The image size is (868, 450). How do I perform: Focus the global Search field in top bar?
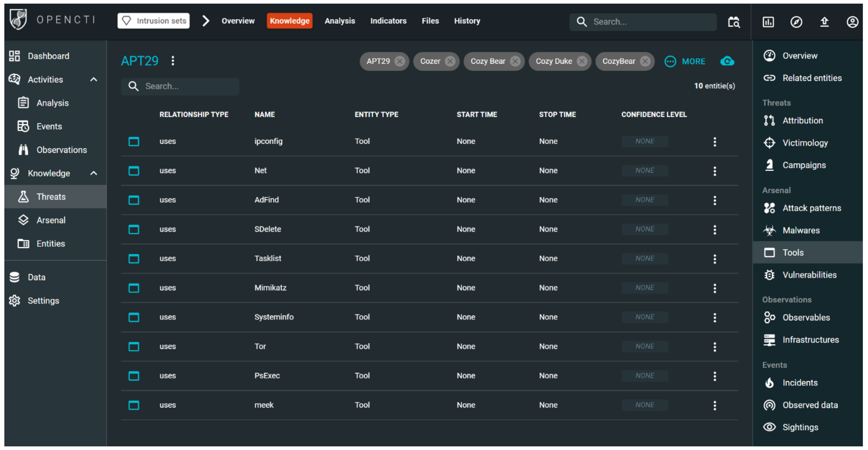click(x=643, y=22)
